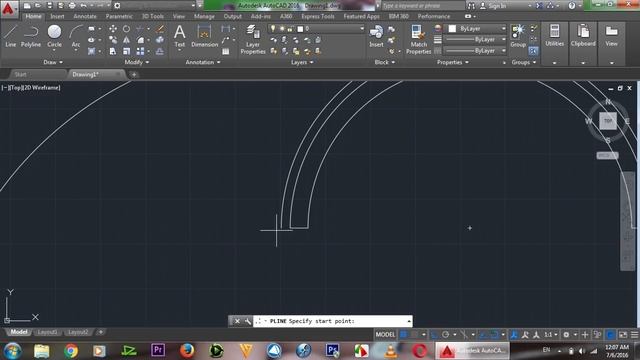Expand the Annotation panel

203,62
